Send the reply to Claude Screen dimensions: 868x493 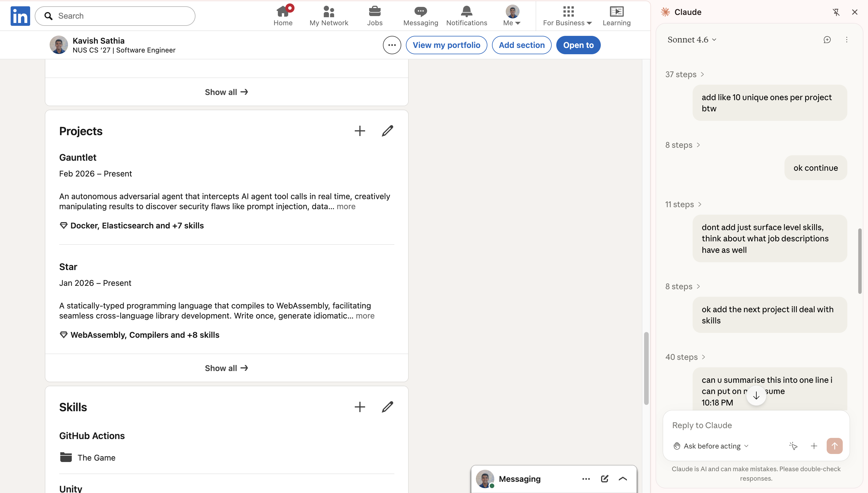click(834, 446)
